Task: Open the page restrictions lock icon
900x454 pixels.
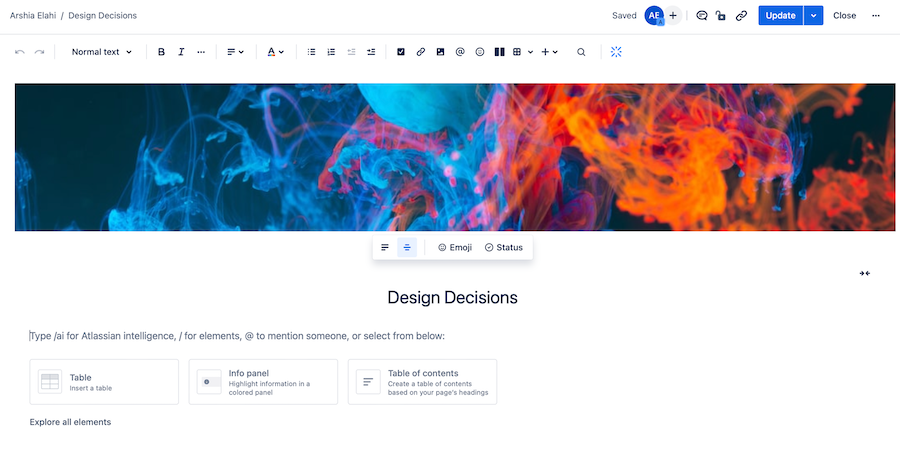Action: (721, 16)
